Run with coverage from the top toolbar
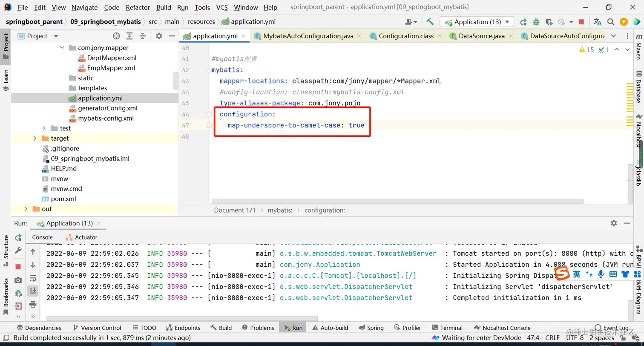This screenshot has height=346, width=644. point(549,22)
